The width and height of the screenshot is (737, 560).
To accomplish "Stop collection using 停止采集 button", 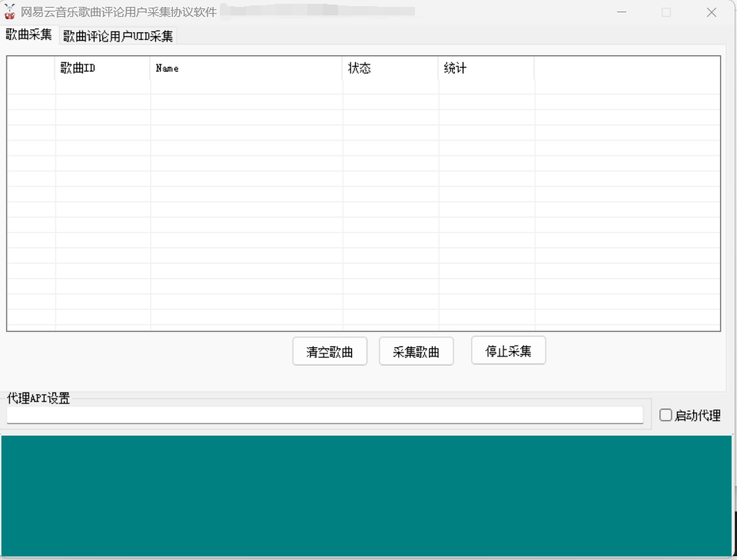I will click(x=508, y=351).
